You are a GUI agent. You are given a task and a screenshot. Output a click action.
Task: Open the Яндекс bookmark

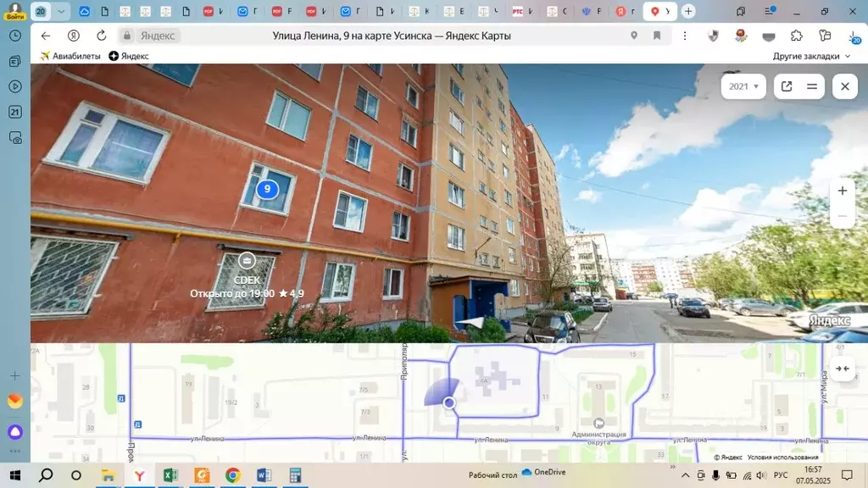point(129,56)
